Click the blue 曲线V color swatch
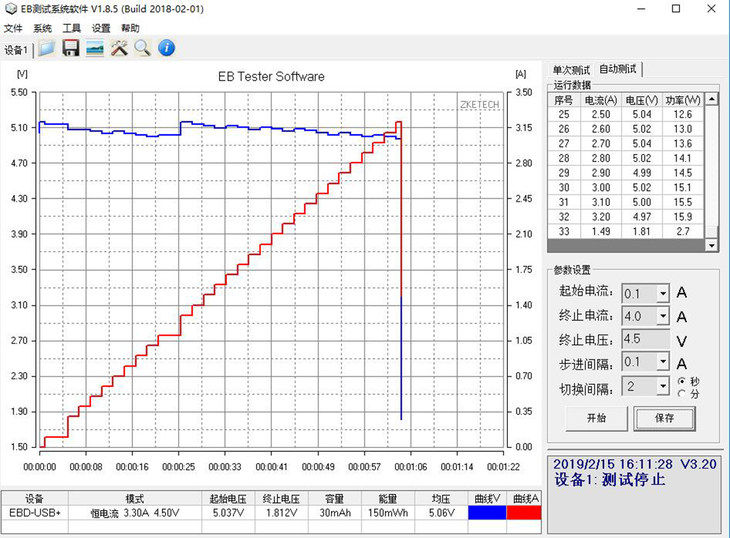 (x=487, y=512)
